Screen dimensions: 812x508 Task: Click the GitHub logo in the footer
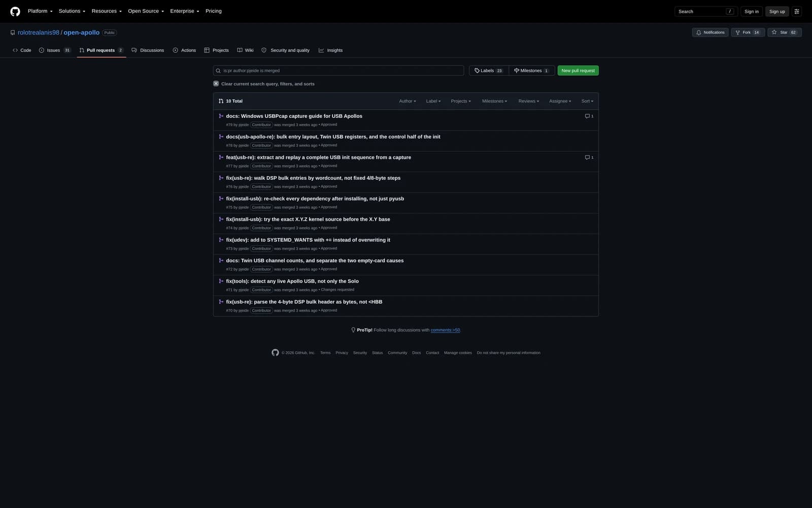[x=275, y=353]
